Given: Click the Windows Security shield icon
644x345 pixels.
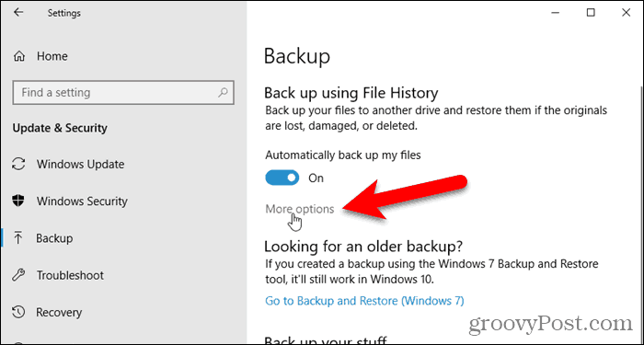Looking at the screenshot, I should coord(19,201).
